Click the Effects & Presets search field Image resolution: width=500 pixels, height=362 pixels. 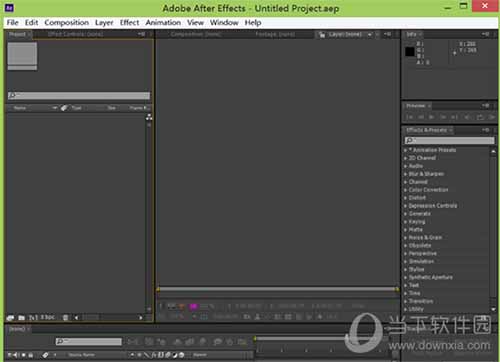click(x=449, y=140)
